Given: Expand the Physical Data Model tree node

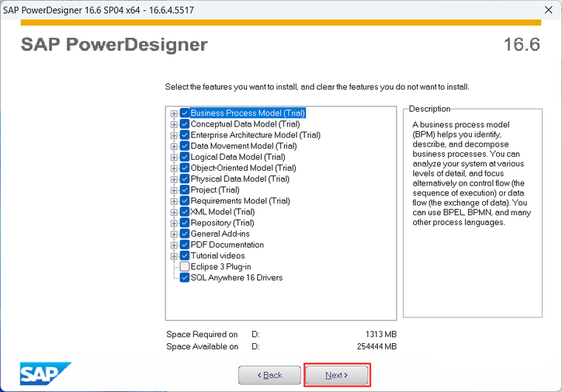Looking at the screenshot, I should coord(174,179).
